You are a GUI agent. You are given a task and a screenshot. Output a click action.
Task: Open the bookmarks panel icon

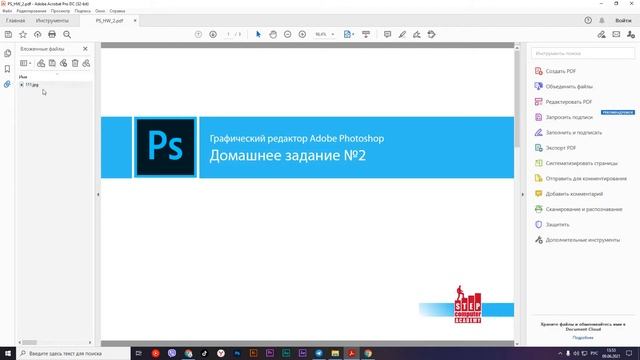[7, 69]
